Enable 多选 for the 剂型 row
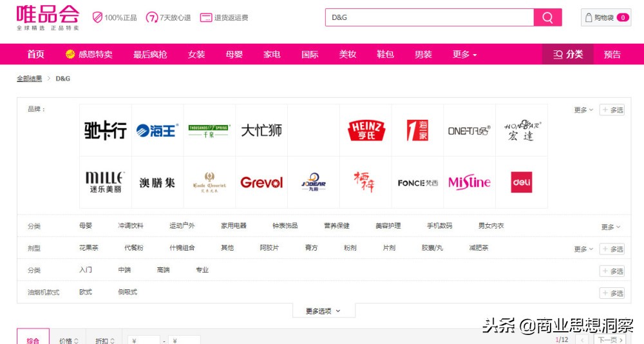This screenshot has height=344, width=644. click(x=612, y=249)
